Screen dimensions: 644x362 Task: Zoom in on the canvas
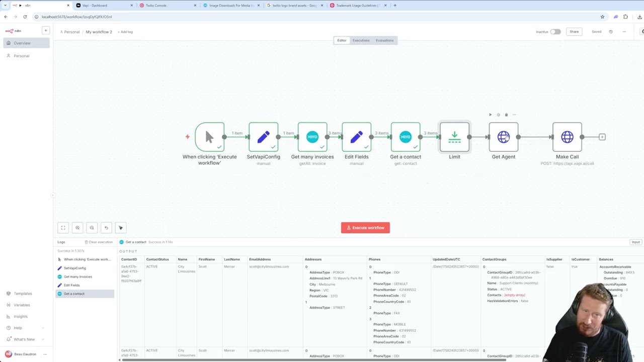tap(77, 228)
